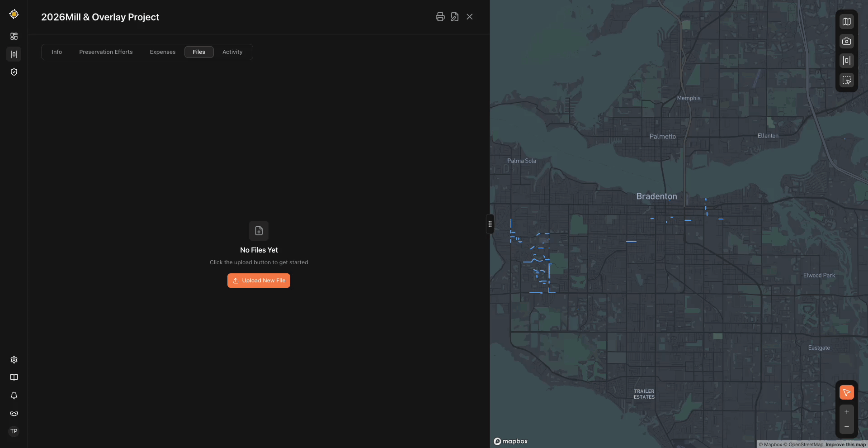The image size is (868, 448).
Task: Toggle the orange cursor pointer tool
Action: click(x=846, y=392)
